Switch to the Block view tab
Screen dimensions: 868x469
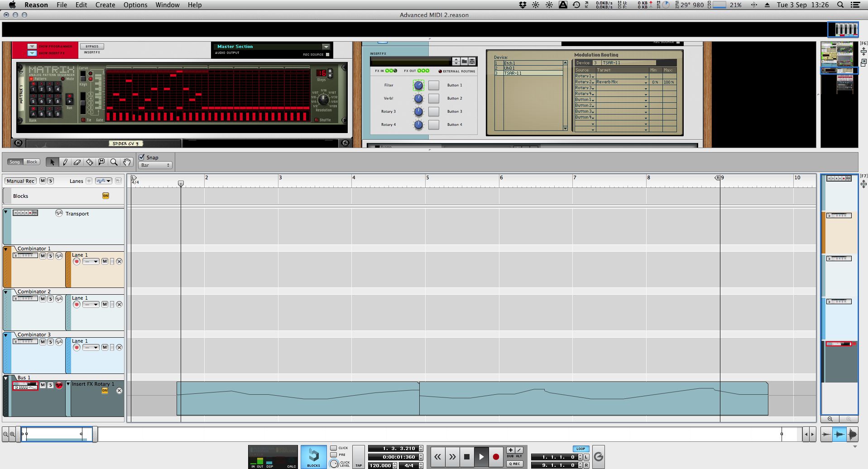pyautogui.click(x=32, y=162)
